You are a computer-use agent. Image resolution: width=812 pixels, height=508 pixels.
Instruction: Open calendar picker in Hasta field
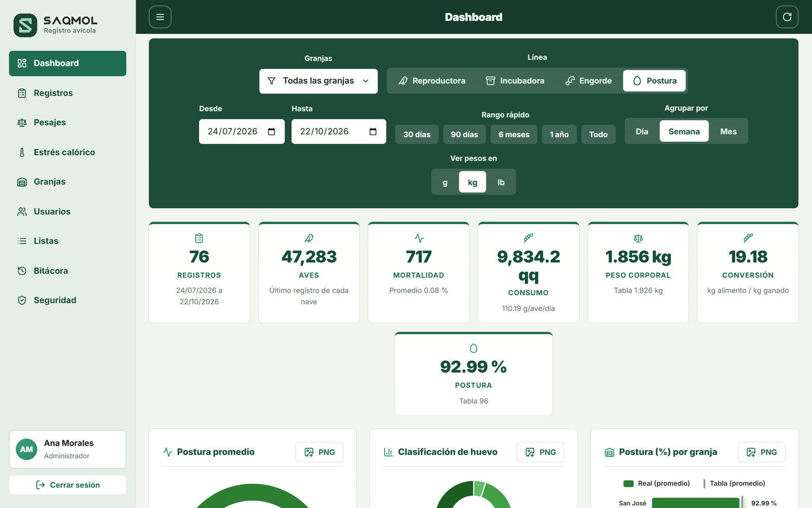[x=373, y=132]
